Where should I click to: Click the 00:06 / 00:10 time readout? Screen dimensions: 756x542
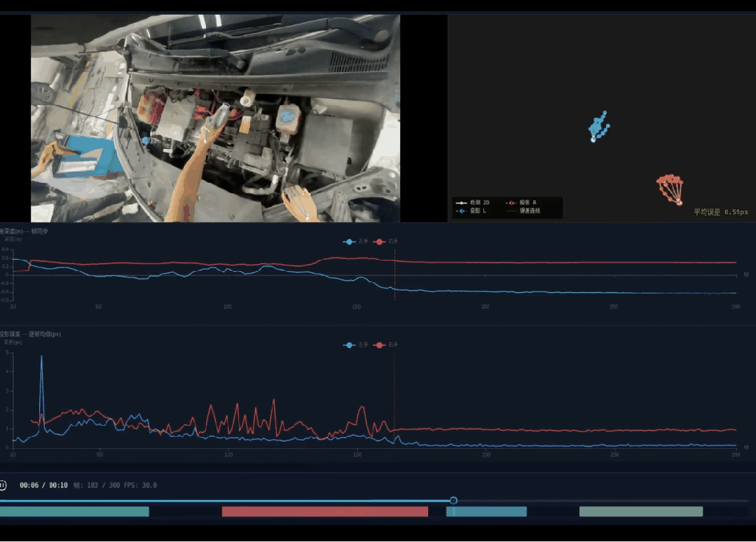43,485
